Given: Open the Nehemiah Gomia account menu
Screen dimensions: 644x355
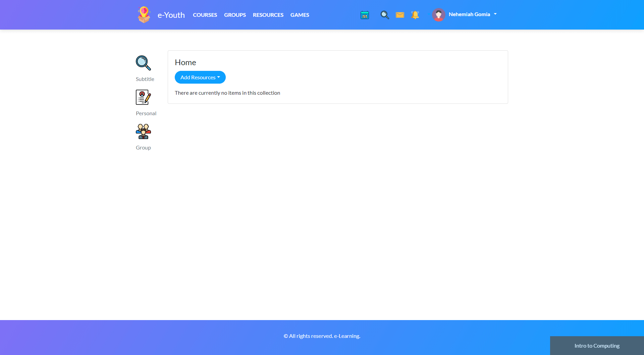Looking at the screenshot, I should [472, 14].
